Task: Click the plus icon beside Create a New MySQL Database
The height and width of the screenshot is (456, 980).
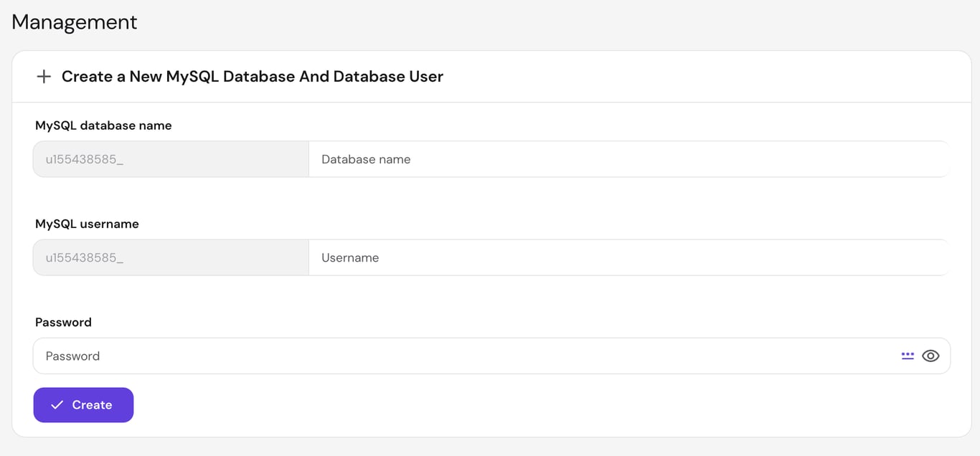Action: [x=44, y=77]
